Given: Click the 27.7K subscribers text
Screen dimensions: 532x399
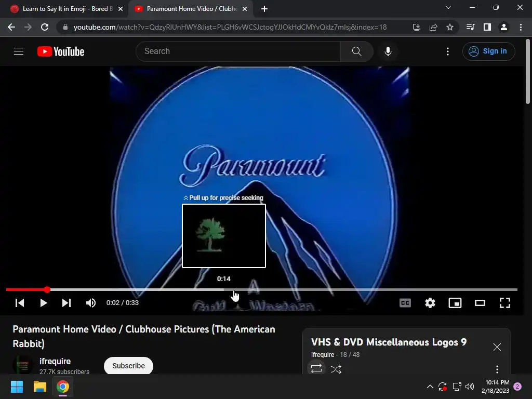Looking at the screenshot, I should click(x=64, y=372).
